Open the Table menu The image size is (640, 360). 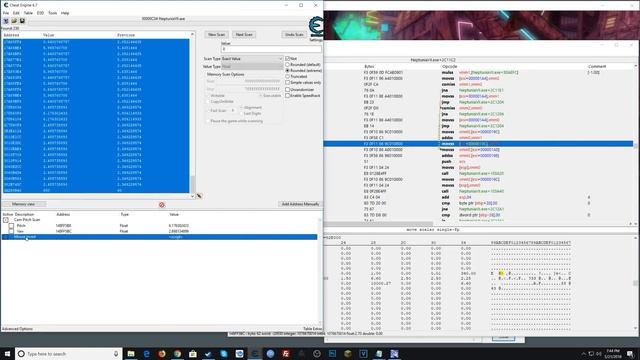pos(28,13)
